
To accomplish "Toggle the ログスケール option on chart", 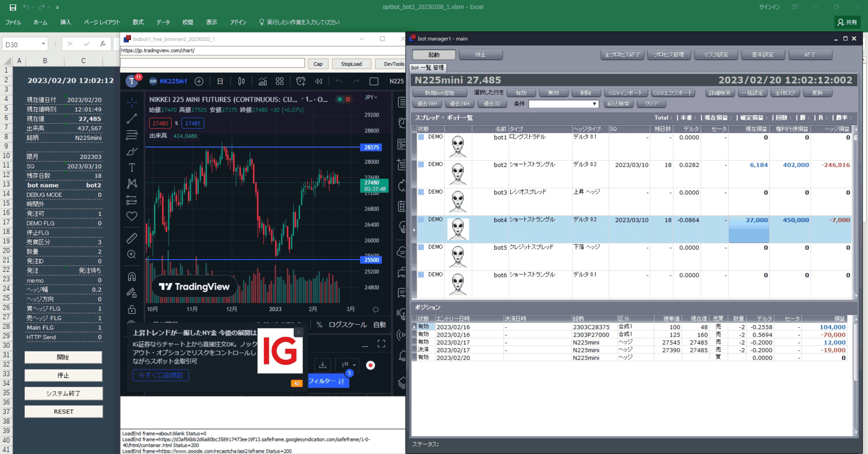I will click(348, 325).
